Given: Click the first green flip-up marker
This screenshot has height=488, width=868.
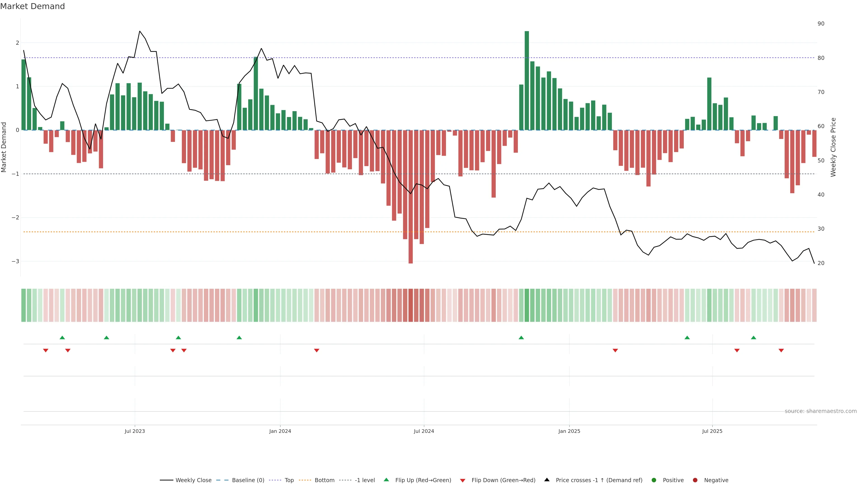Looking at the screenshot, I should coord(62,338).
